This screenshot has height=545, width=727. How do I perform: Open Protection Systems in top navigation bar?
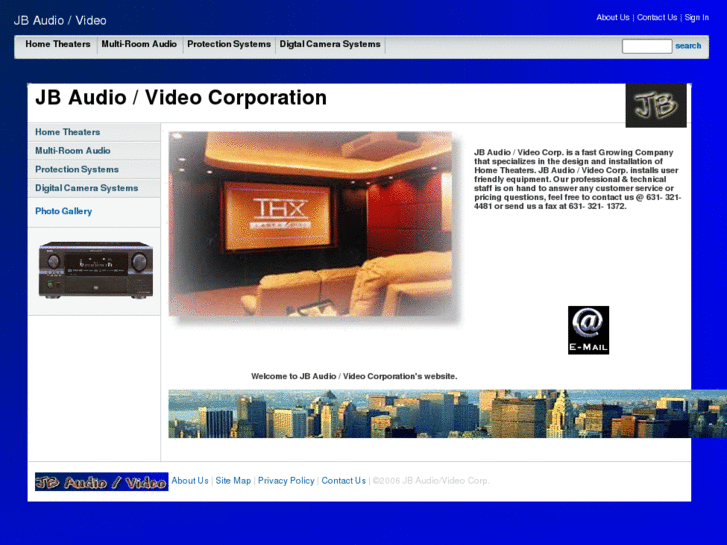coord(229,44)
